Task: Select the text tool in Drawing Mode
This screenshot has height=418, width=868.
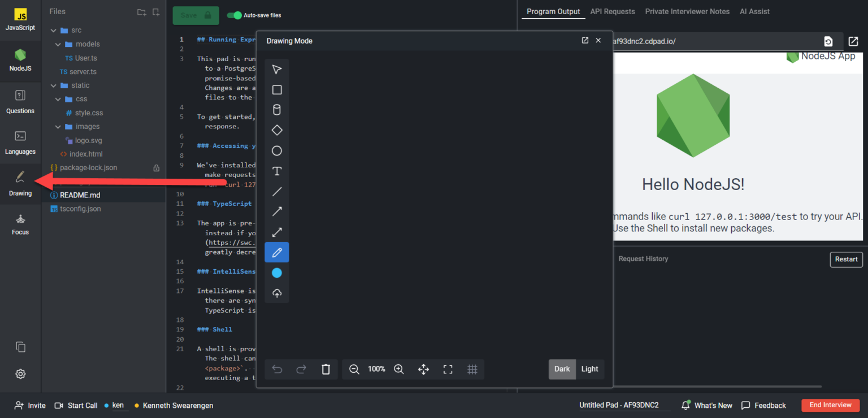Action: click(277, 171)
